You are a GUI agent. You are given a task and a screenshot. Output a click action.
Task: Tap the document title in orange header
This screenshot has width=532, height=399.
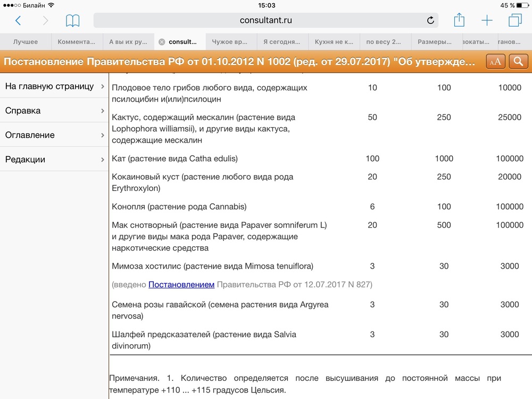(x=239, y=61)
